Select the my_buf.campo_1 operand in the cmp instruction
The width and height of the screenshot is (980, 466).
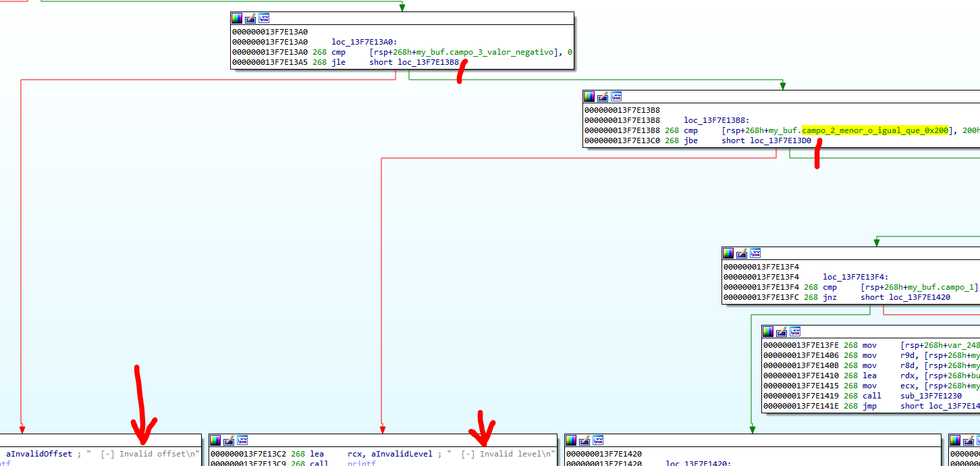[950, 287]
